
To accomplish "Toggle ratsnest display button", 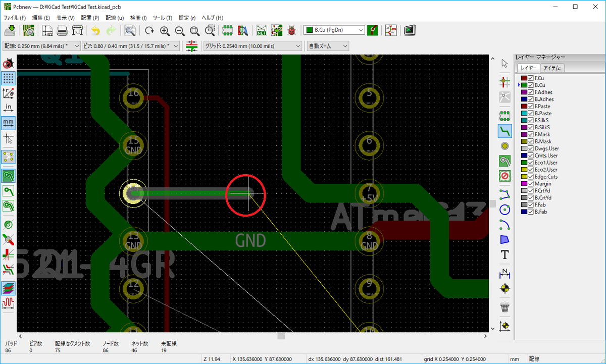I will 8,157.
